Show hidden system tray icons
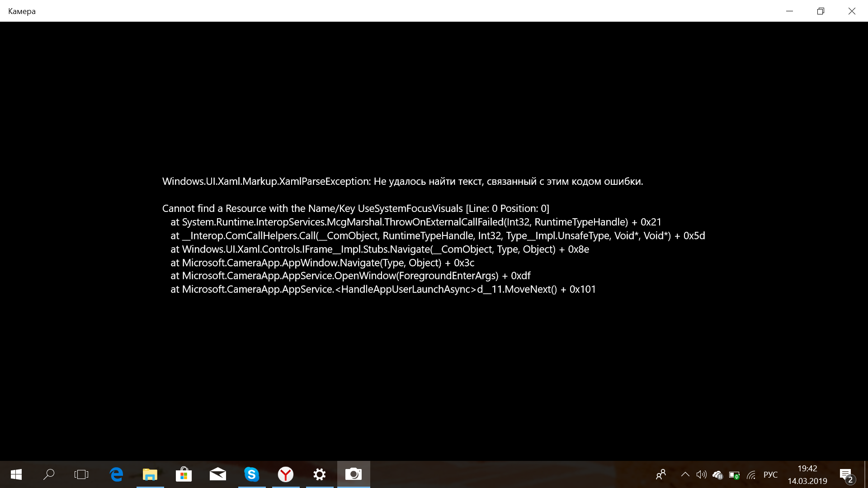The height and width of the screenshot is (488, 868). click(685, 474)
